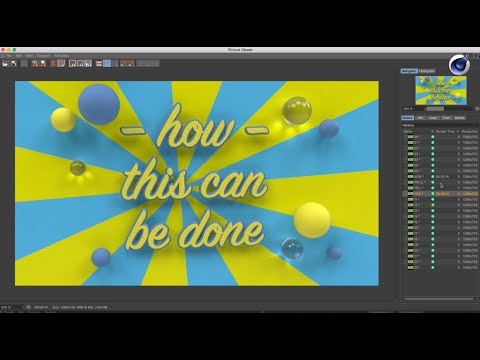This screenshot has height=360, width=480.
Task: Click the Navigator preview thumbnail
Action: 441,90
